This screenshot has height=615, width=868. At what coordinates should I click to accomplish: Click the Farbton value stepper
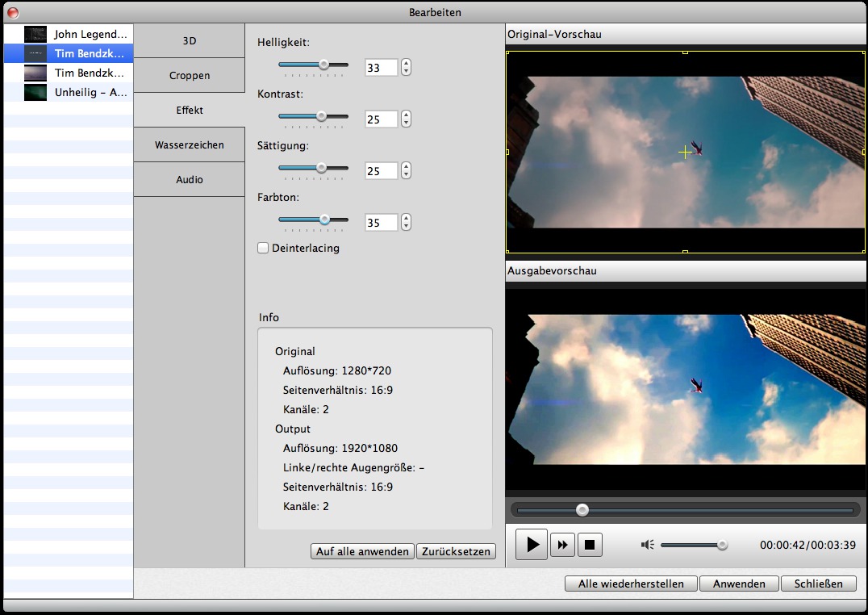coord(406,222)
